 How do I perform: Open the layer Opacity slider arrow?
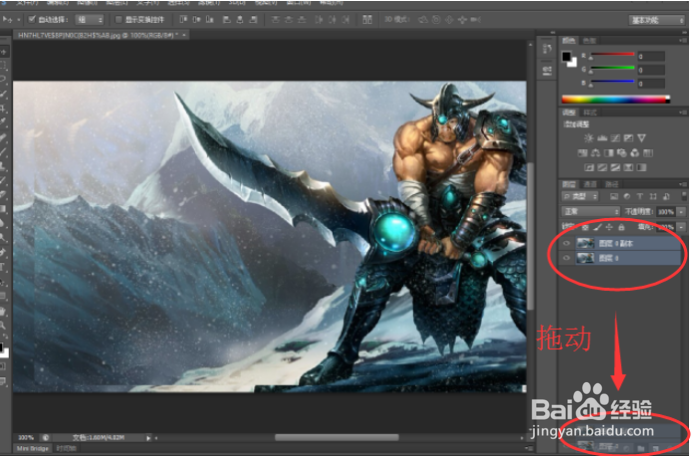point(682,212)
